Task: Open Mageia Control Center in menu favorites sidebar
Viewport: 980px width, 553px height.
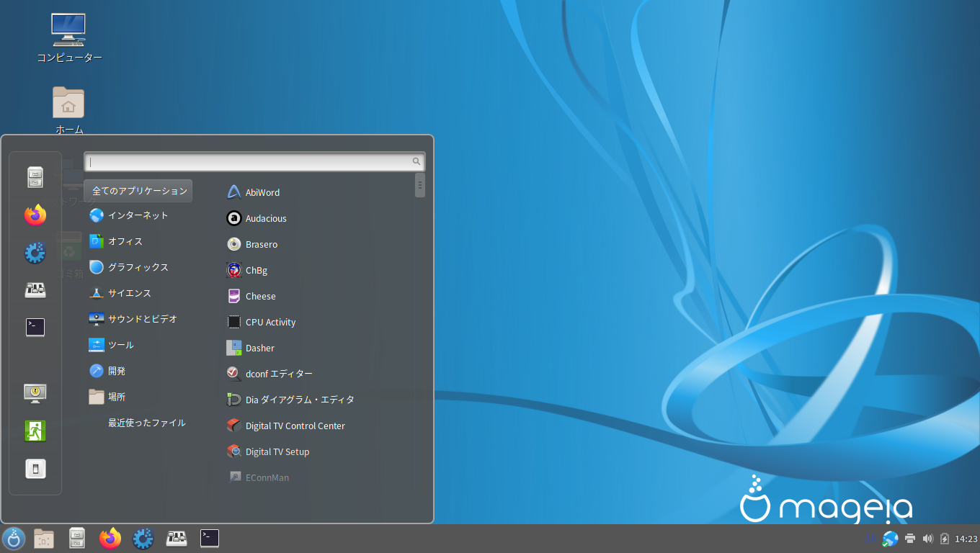Action: (x=35, y=252)
